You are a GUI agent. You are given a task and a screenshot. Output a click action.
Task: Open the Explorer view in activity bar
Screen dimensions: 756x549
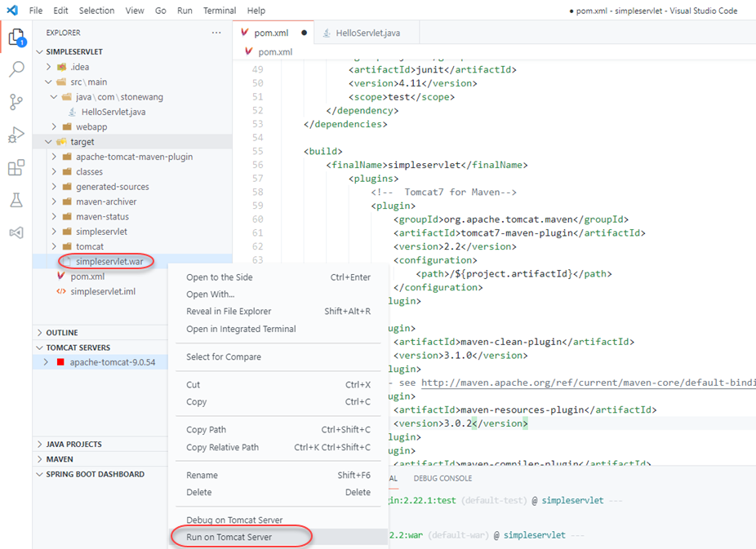[17, 37]
